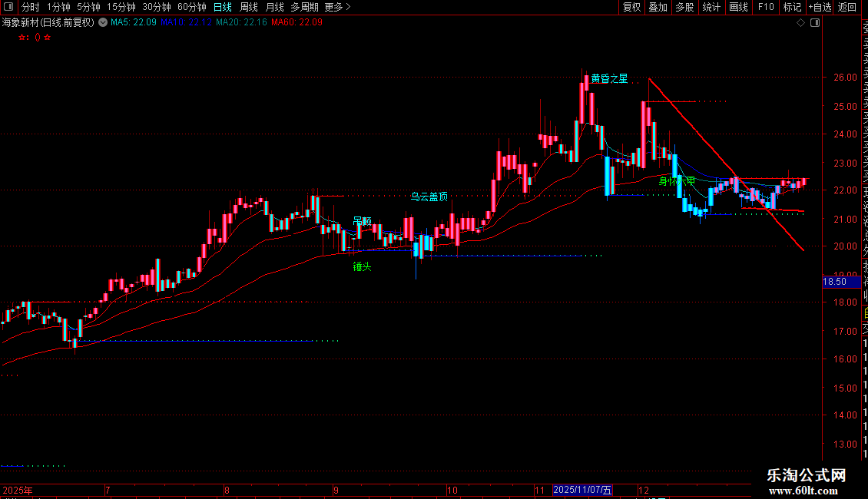Viewport: 868px width, 499px height.
Task: Click the 吊颈 pattern label
Action: tap(363, 221)
